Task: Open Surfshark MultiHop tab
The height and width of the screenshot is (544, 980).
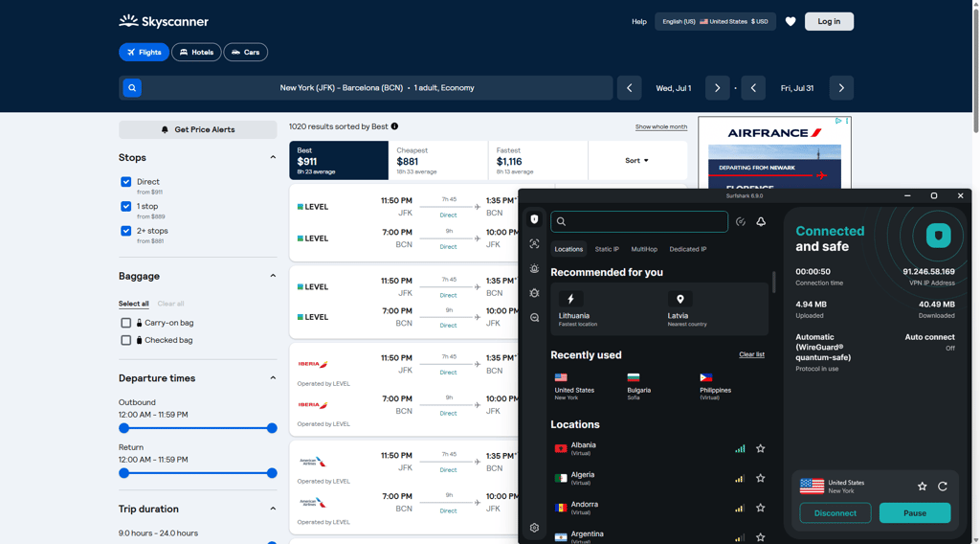Action: click(x=644, y=249)
